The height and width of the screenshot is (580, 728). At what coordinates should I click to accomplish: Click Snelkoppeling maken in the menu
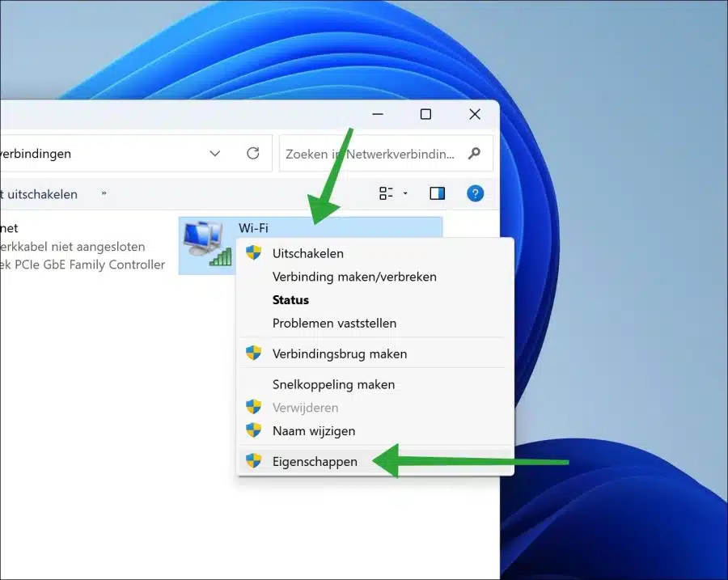coord(375,384)
